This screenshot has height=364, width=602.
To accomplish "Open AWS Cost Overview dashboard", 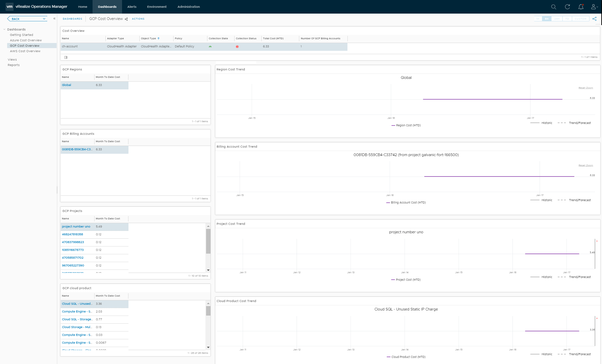I will 25,51.
